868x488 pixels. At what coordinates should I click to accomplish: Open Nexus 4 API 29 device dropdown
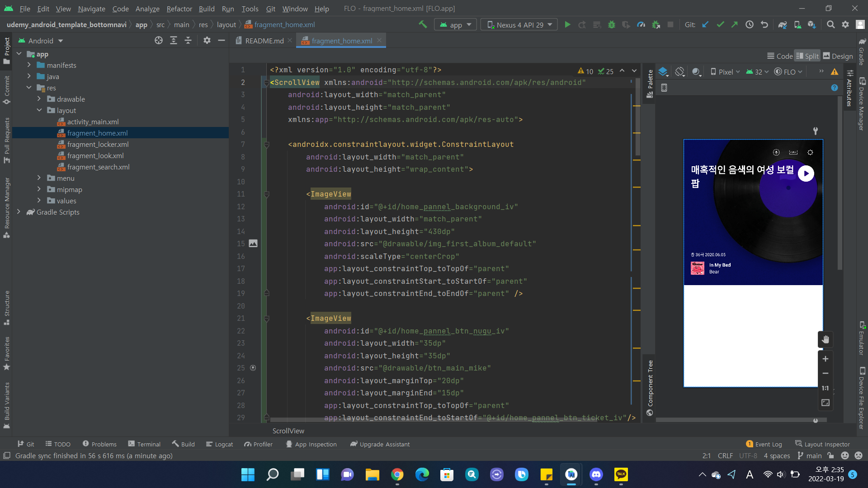pos(519,25)
